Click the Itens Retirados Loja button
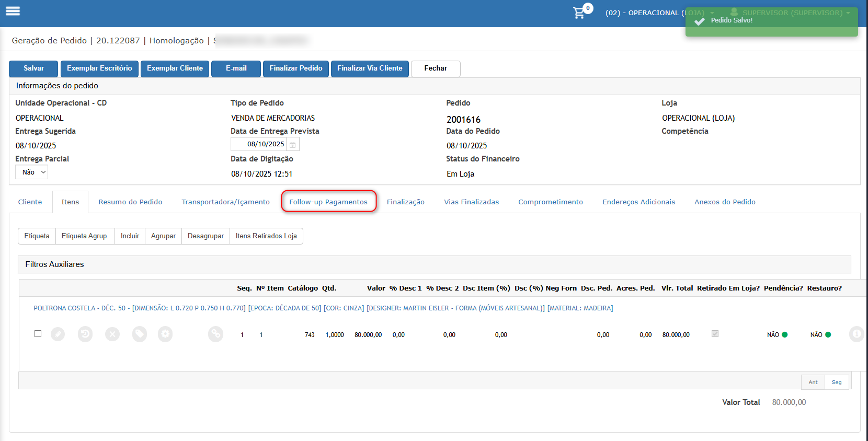The width and height of the screenshot is (868, 441). [x=266, y=236]
